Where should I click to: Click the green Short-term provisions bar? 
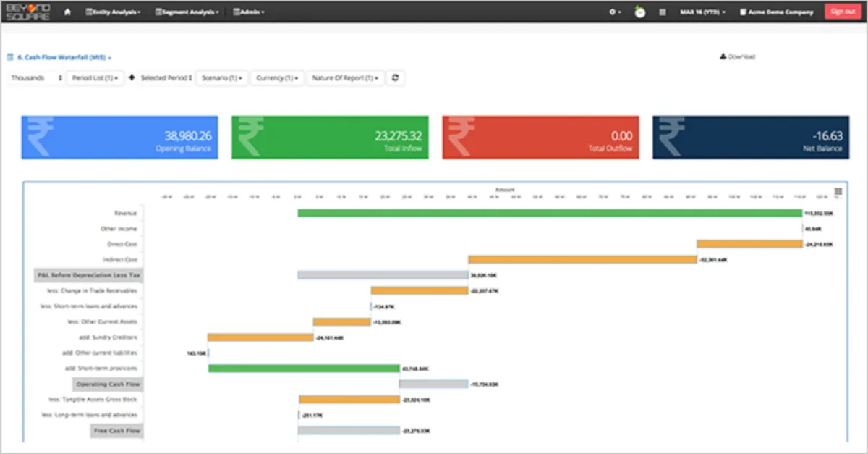pos(304,368)
